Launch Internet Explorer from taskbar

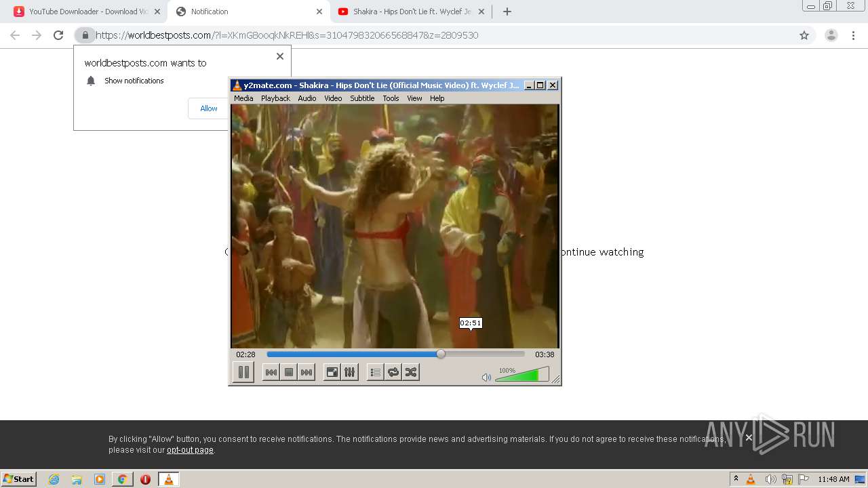[x=54, y=479]
